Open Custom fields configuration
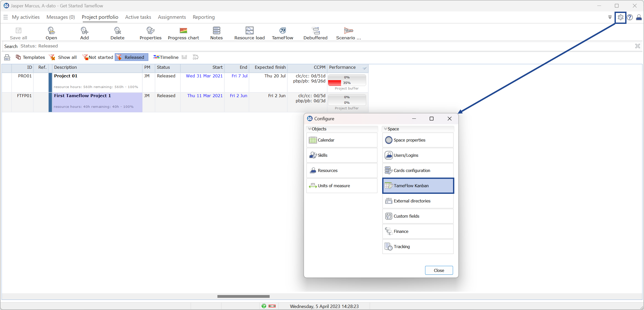644x310 pixels. 418,216
